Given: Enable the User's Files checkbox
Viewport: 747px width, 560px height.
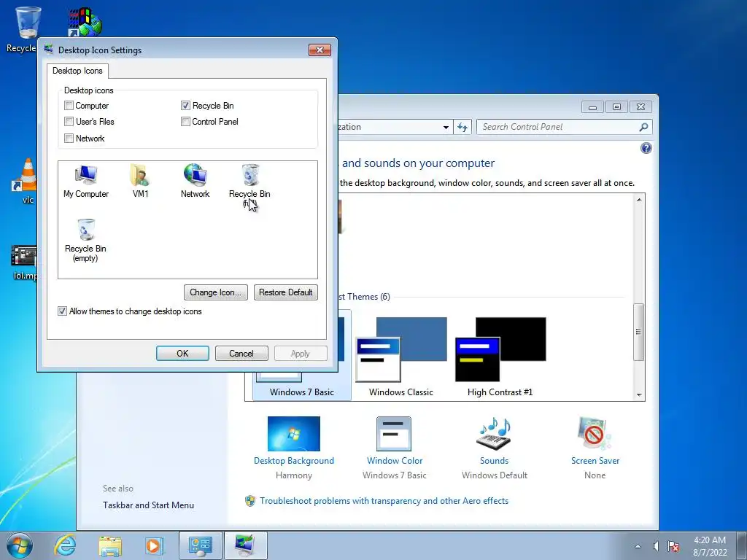Looking at the screenshot, I should coord(69,122).
